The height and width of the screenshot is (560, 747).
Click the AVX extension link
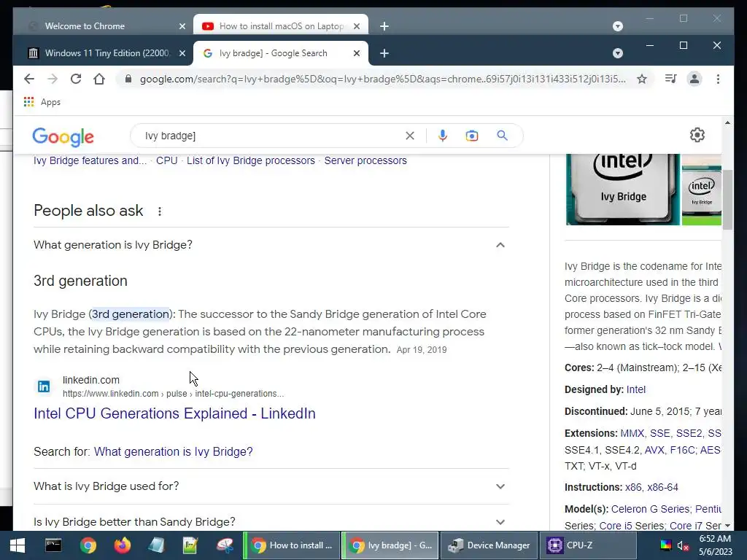tap(654, 450)
